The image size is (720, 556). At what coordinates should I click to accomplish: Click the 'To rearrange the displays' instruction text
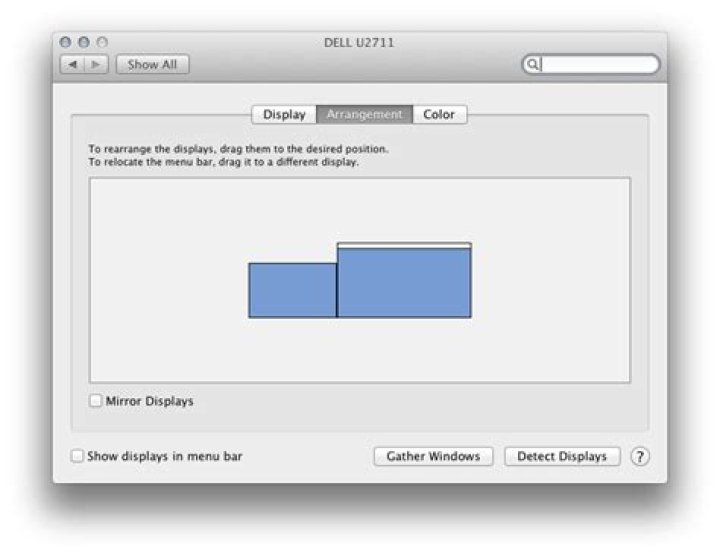click(238, 149)
